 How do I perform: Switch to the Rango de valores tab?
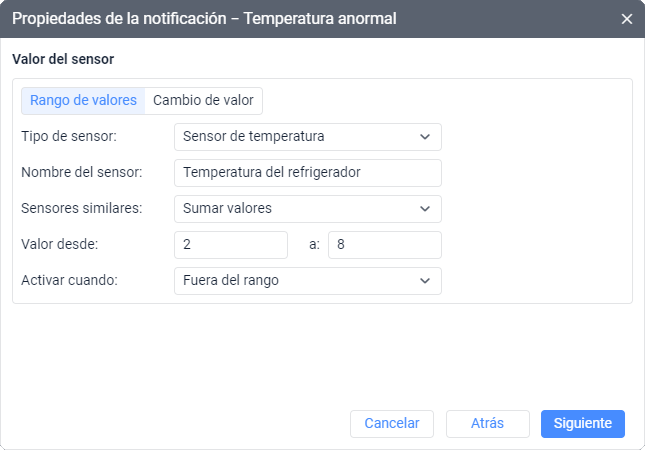click(83, 100)
